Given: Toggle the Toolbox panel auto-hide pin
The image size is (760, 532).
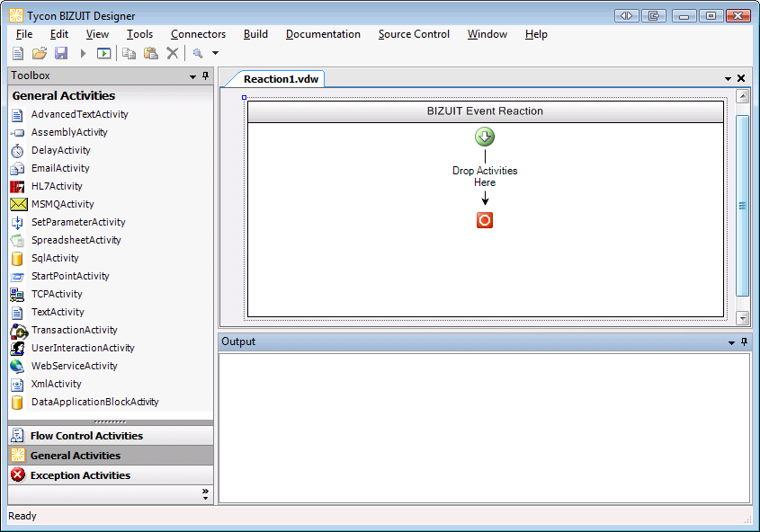Looking at the screenshot, I should click(x=205, y=76).
